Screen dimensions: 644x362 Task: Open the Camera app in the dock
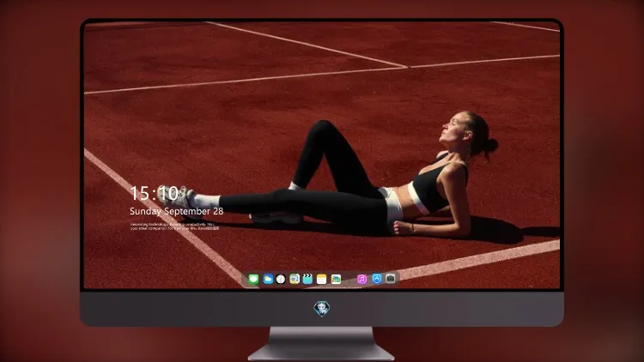391,279
